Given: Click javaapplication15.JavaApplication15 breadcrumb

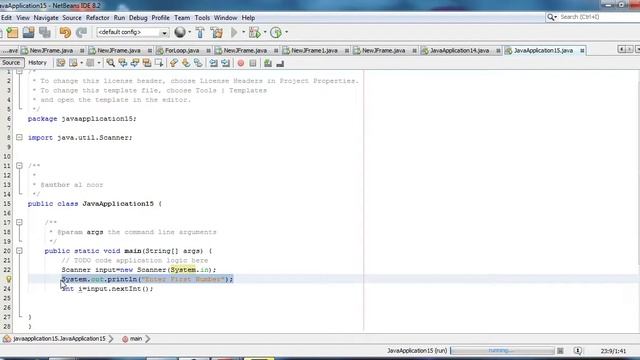Looking at the screenshot, I should [59, 339].
